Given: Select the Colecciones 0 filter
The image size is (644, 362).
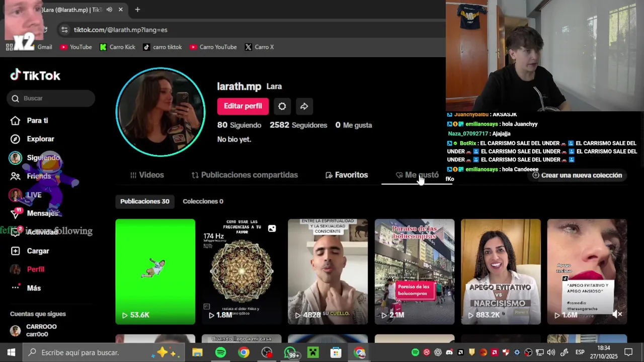Looking at the screenshot, I should [x=203, y=201].
